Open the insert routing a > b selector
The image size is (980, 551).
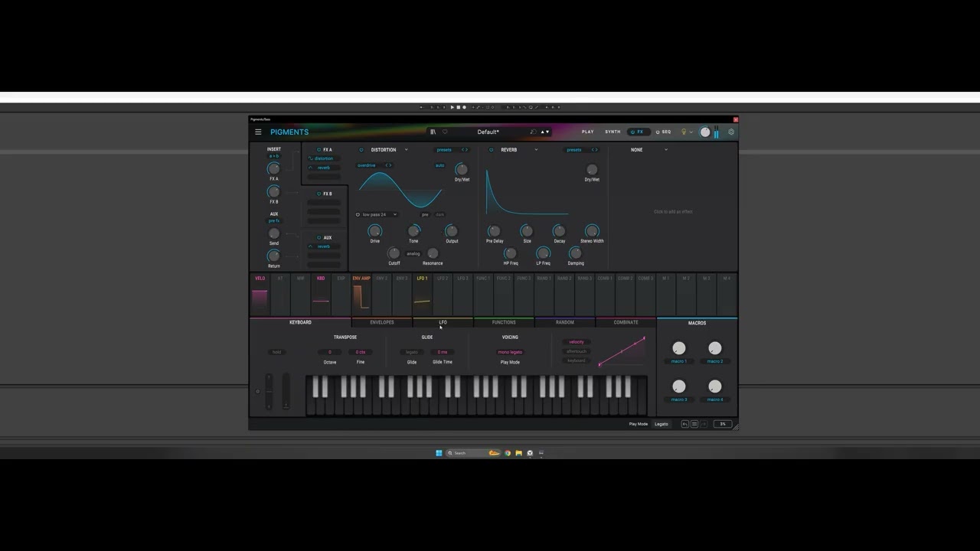tap(273, 156)
